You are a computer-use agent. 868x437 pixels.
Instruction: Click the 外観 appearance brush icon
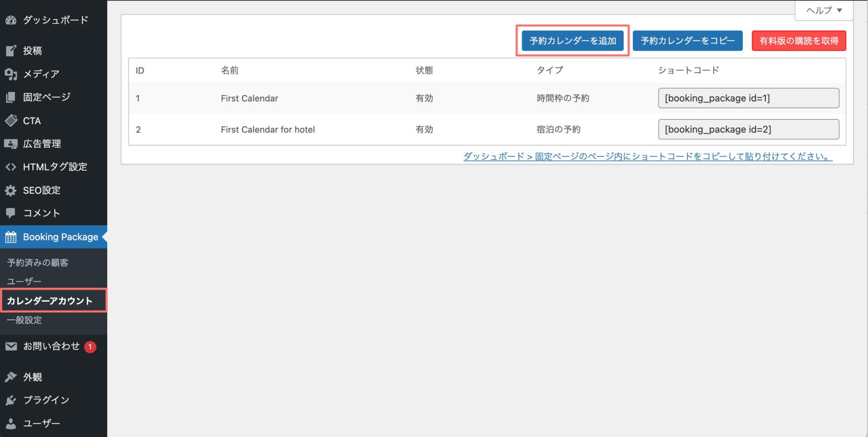tap(11, 377)
